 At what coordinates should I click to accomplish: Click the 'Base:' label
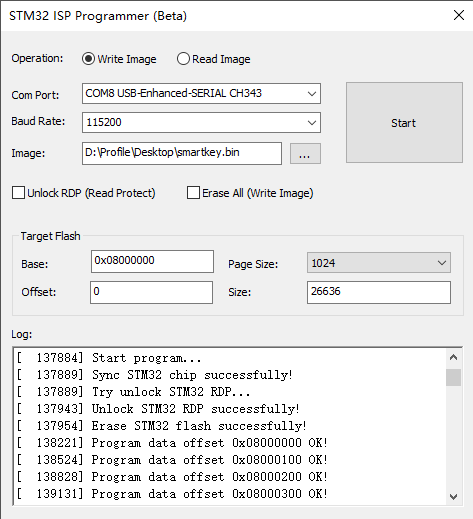point(35,264)
